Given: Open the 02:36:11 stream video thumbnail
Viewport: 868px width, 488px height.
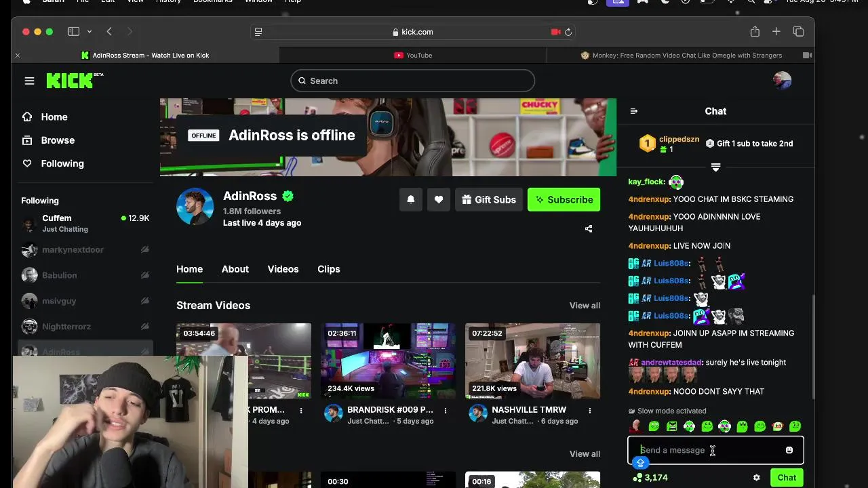Looking at the screenshot, I should pos(388,361).
